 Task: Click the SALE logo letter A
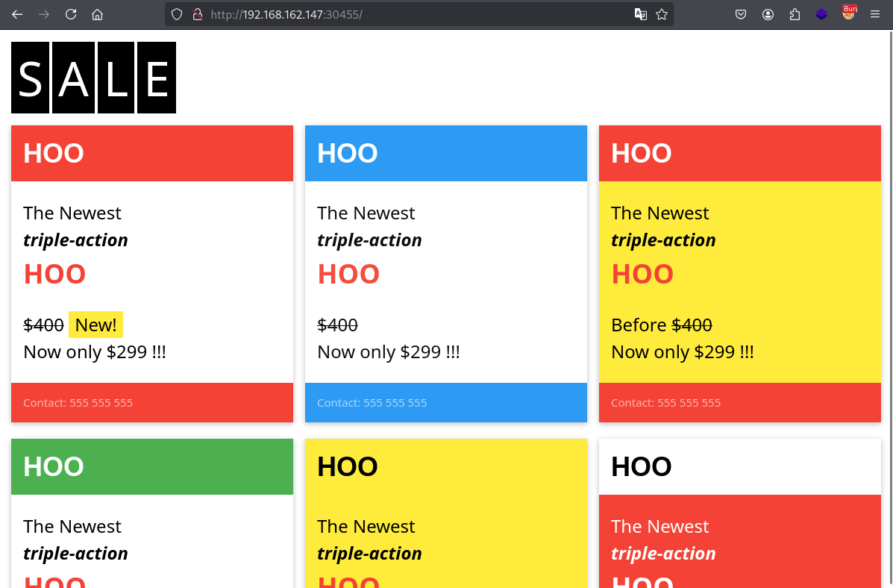(73, 78)
